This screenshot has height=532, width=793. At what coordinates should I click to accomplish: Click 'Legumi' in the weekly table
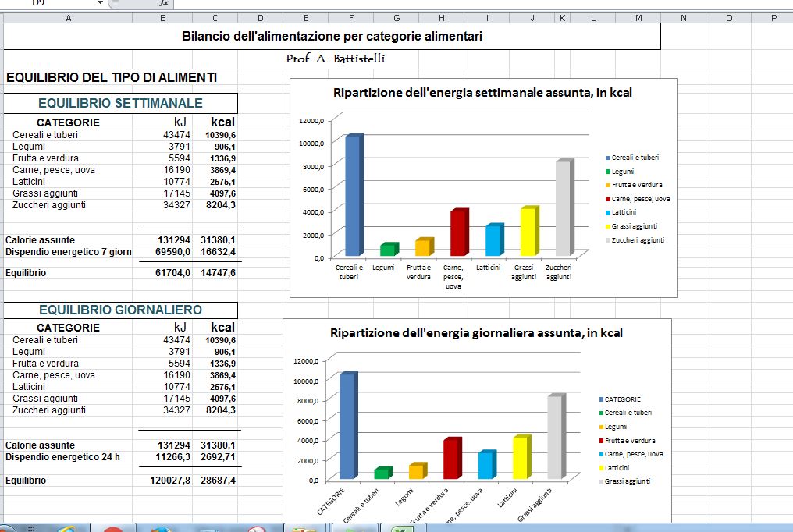pyautogui.click(x=29, y=147)
